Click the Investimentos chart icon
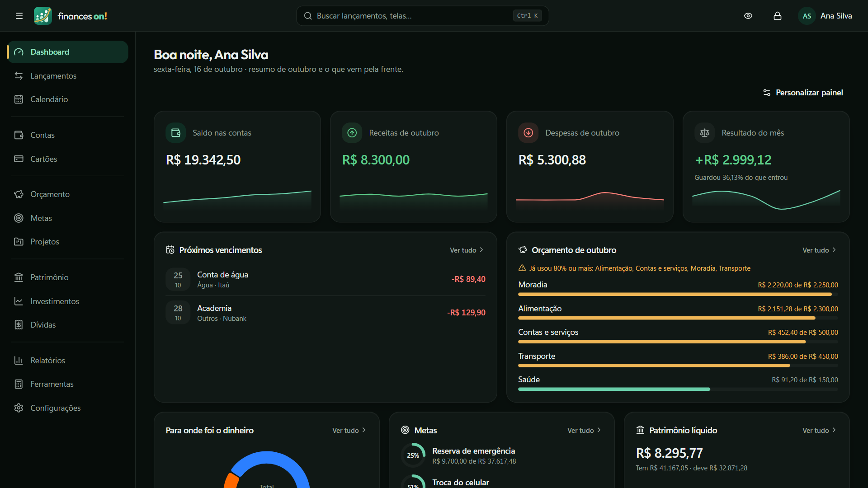 (19, 301)
